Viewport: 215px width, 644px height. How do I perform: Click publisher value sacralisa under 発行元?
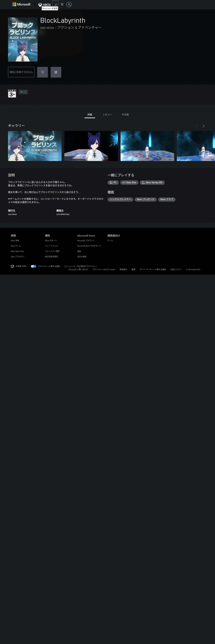[12, 214]
